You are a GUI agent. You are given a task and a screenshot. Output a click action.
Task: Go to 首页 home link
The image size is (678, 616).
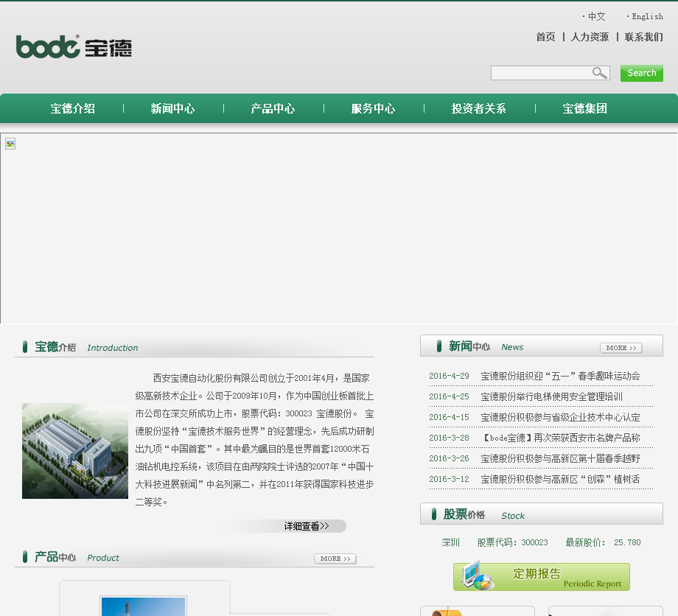coord(545,37)
